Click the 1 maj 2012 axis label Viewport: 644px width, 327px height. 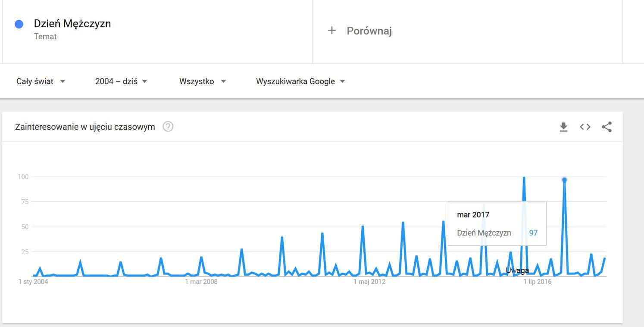point(369,282)
